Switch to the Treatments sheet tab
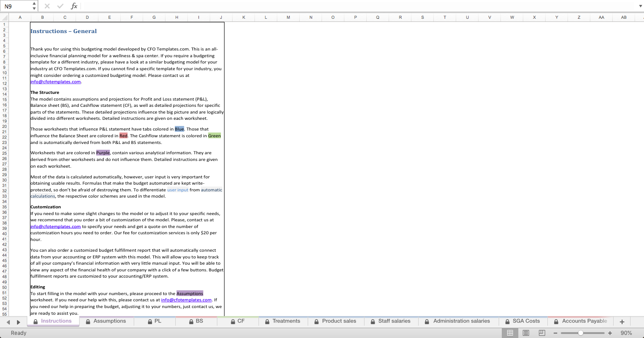The width and height of the screenshot is (644, 338). [283, 321]
